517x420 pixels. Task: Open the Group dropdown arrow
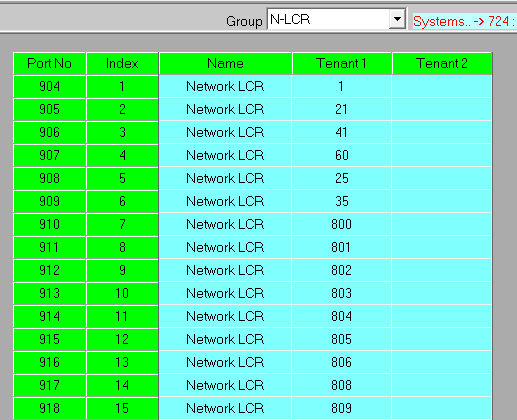(x=397, y=19)
